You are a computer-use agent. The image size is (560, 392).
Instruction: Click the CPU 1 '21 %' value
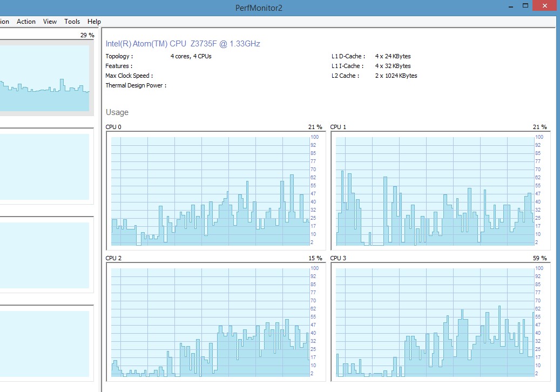point(539,127)
